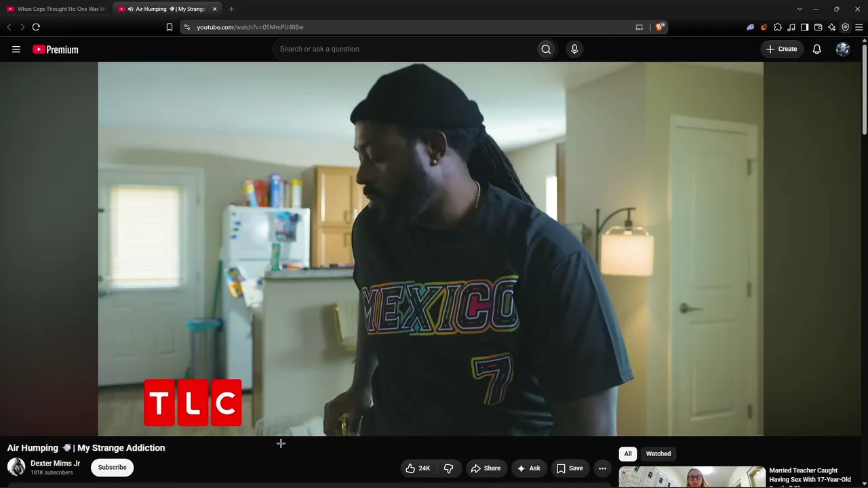Open a new browser tab

tap(231, 9)
